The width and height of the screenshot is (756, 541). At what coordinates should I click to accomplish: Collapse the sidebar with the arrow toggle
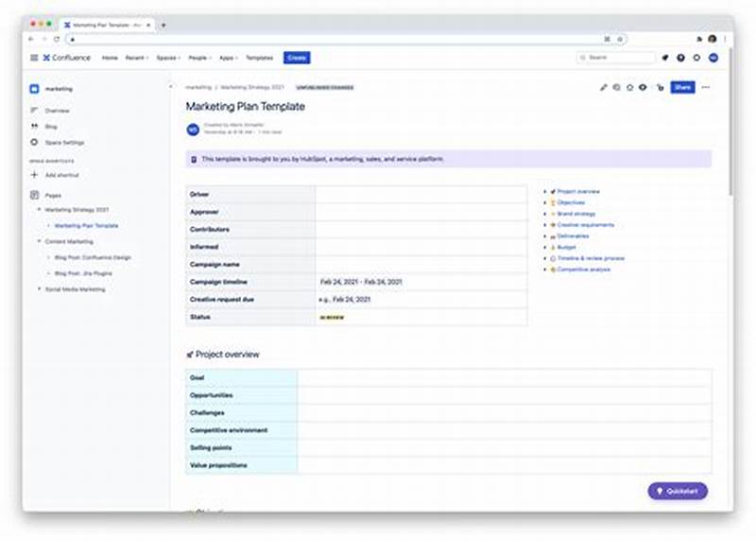[170, 87]
